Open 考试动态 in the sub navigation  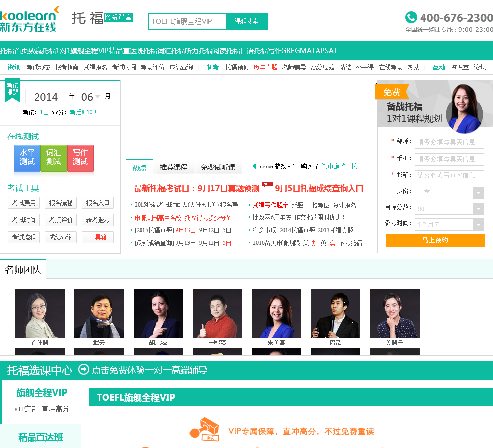(x=38, y=68)
